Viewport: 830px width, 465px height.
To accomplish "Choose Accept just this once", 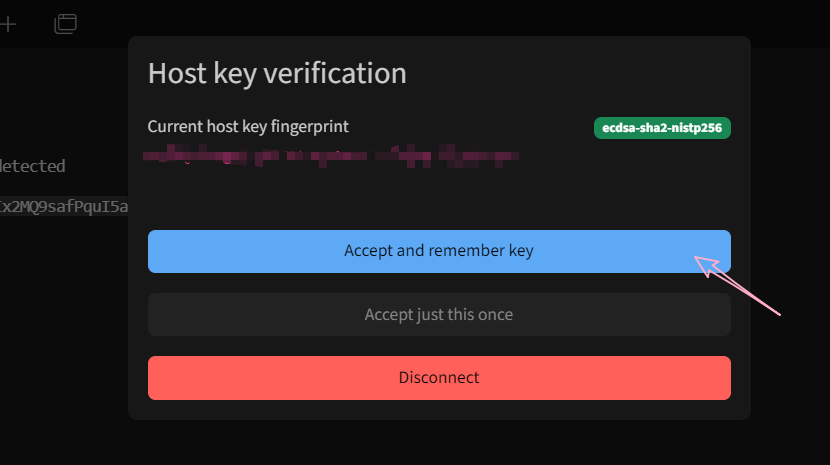I will tap(439, 314).
